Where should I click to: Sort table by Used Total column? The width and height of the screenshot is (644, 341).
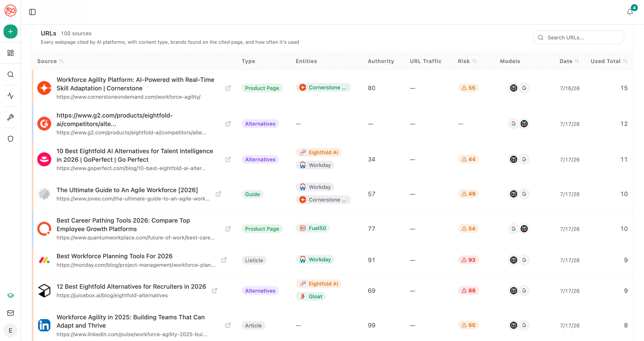[609, 61]
